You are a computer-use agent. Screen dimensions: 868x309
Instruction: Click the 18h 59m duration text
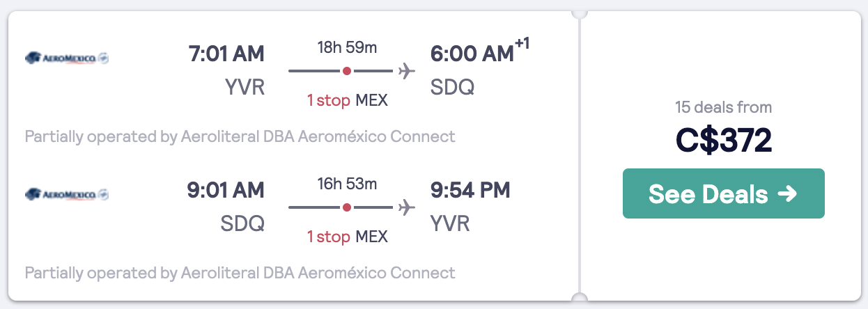347,48
